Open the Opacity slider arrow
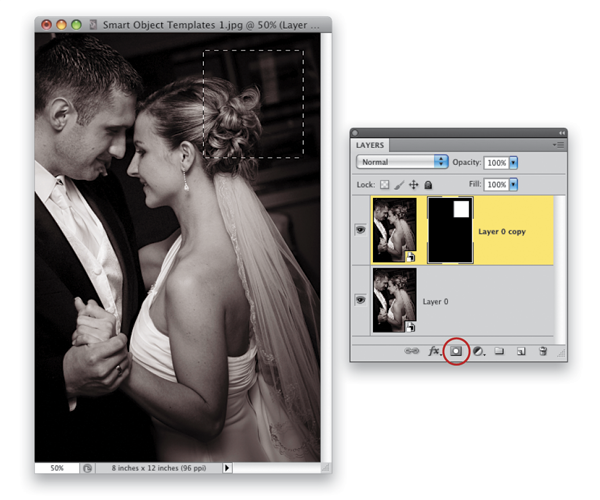The image size is (600, 500). click(x=514, y=163)
